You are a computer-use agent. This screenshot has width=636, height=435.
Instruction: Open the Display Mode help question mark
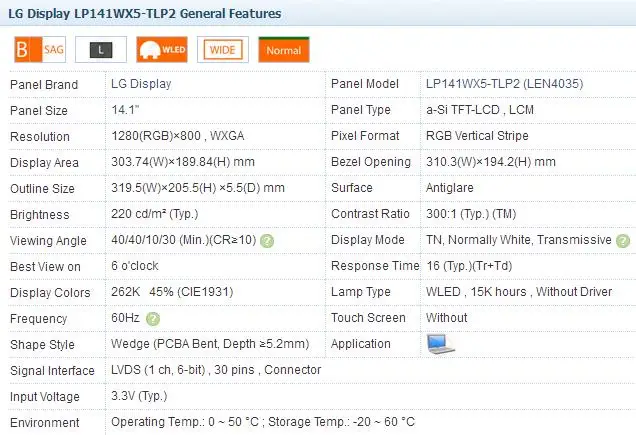[x=623, y=241]
